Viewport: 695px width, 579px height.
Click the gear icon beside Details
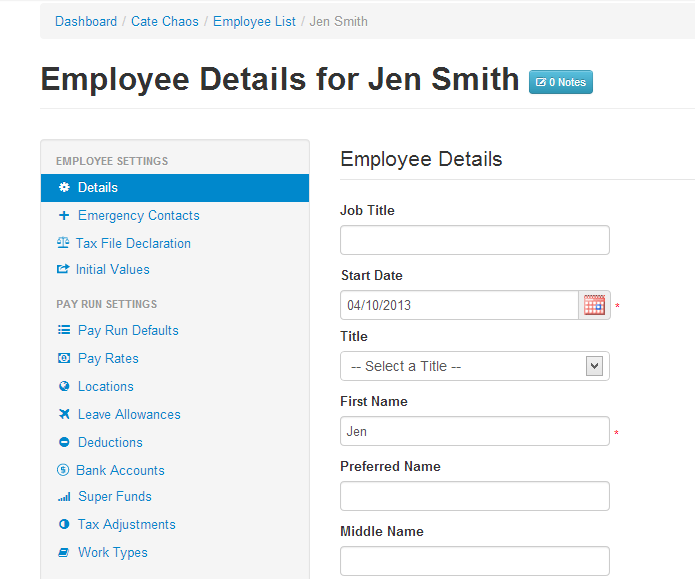(64, 187)
